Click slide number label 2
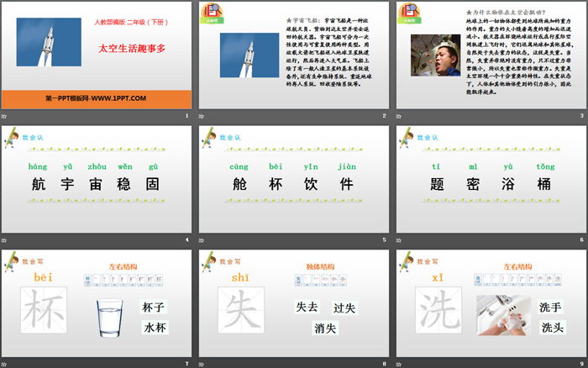The height and width of the screenshot is (368, 588). [385, 116]
